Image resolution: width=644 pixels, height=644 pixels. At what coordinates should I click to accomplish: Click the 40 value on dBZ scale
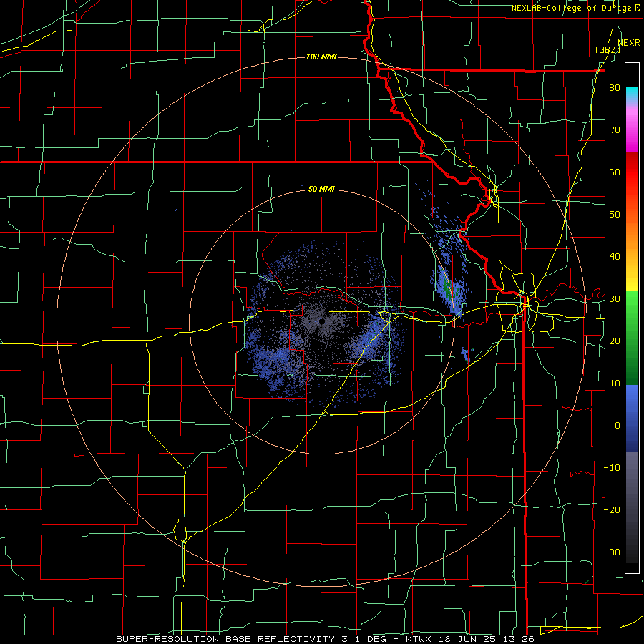click(x=615, y=257)
